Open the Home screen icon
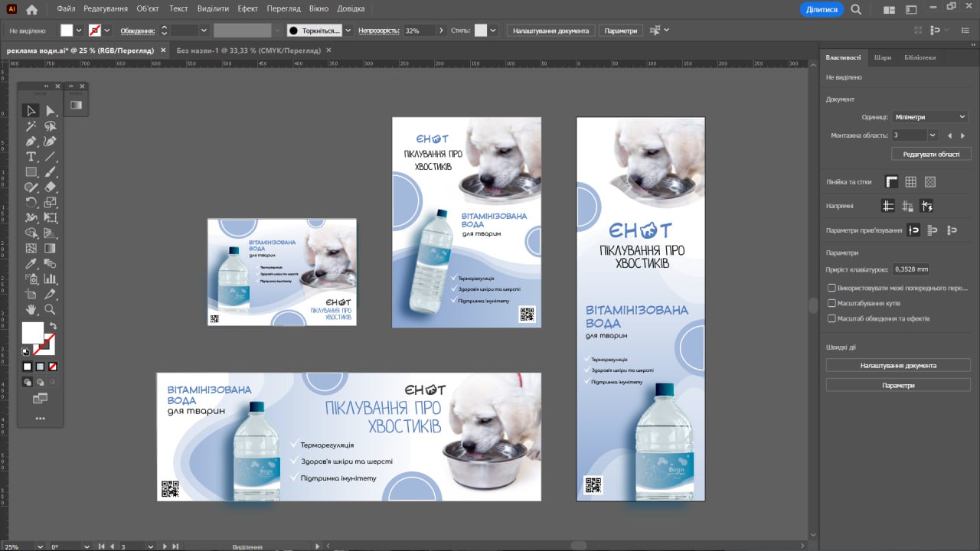The height and width of the screenshot is (551, 980). point(31,9)
